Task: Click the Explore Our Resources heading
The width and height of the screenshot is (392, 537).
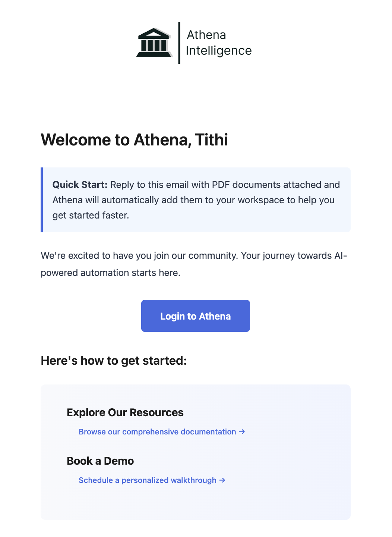Action: pos(125,412)
